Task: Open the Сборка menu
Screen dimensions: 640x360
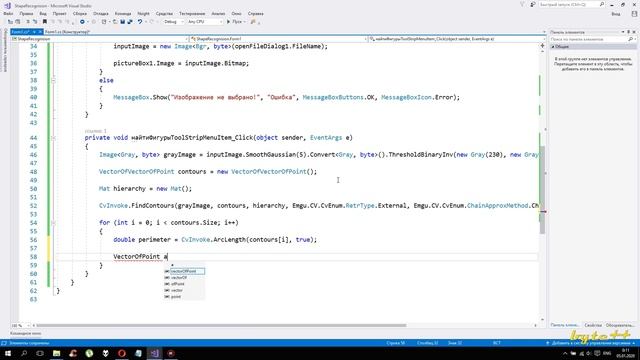Action: point(80,13)
